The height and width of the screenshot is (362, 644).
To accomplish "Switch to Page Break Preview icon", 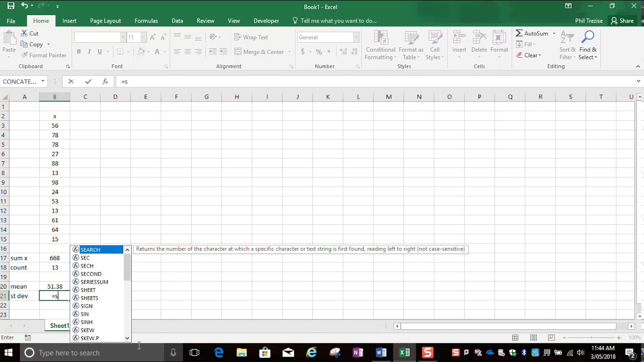I will point(551,337).
